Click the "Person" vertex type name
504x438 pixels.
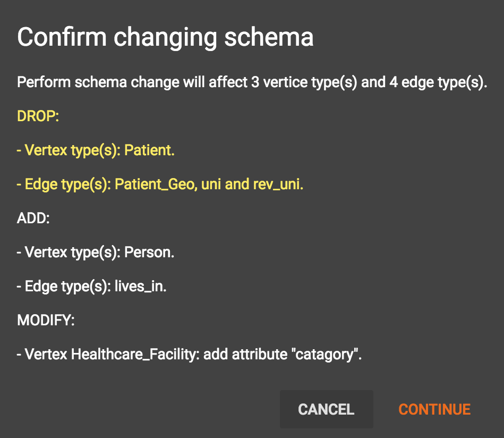[x=149, y=252]
